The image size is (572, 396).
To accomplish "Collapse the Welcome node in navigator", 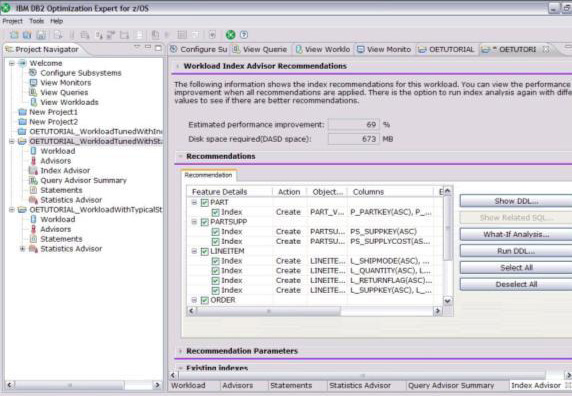I will click(12, 63).
